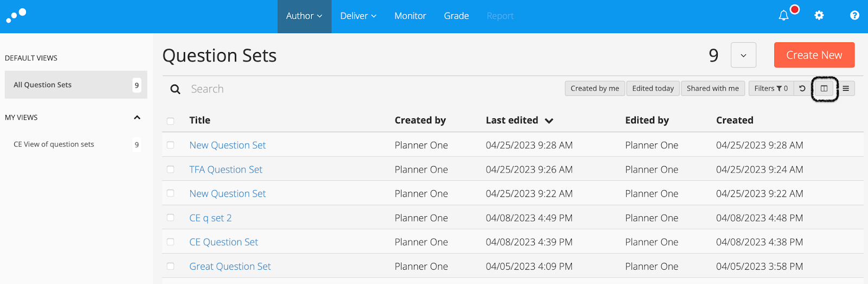Click the Search input field
The height and width of the screenshot is (284, 868).
click(374, 89)
